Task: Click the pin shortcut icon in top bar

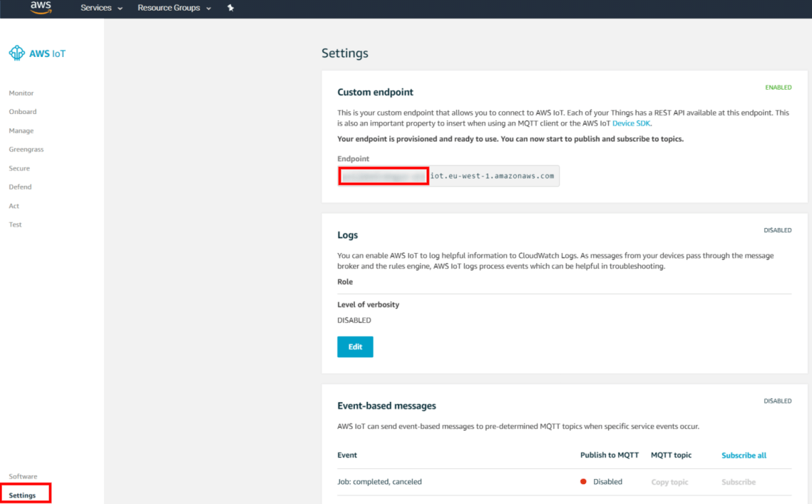Action: pyautogui.click(x=230, y=8)
